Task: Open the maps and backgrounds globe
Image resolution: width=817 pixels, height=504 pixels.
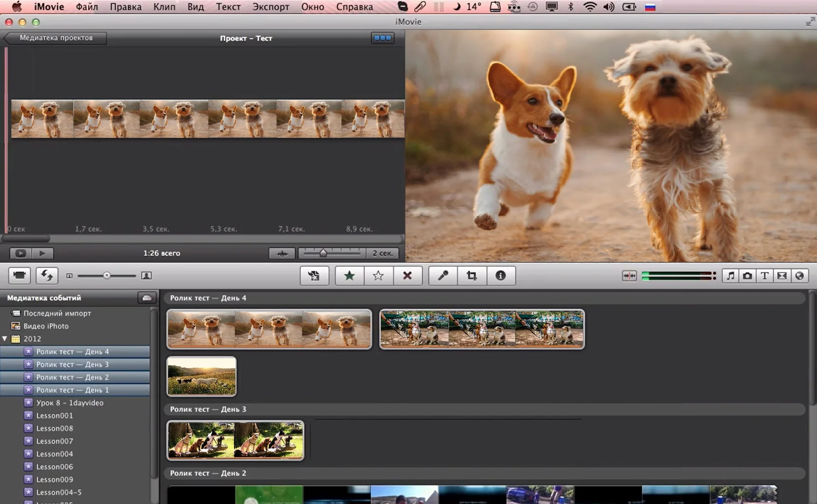Action: [799, 276]
